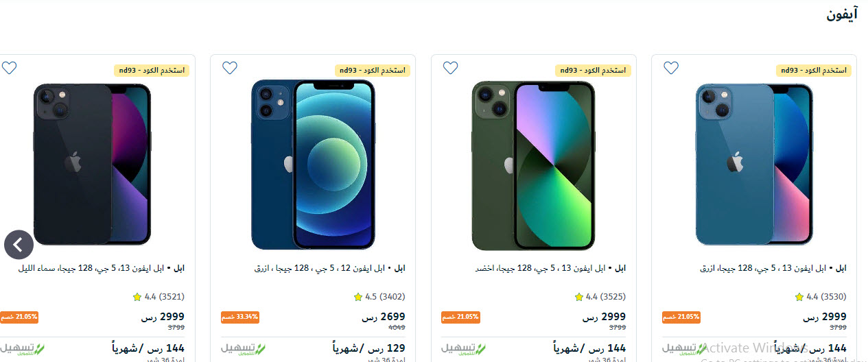Image resolution: width=868 pixels, height=362 pixels.
Task: Open green iPhone 13 product image
Action: click(x=533, y=165)
